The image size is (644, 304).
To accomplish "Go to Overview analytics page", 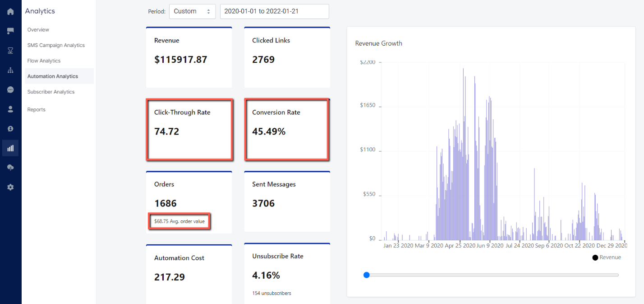I will (38, 30).
